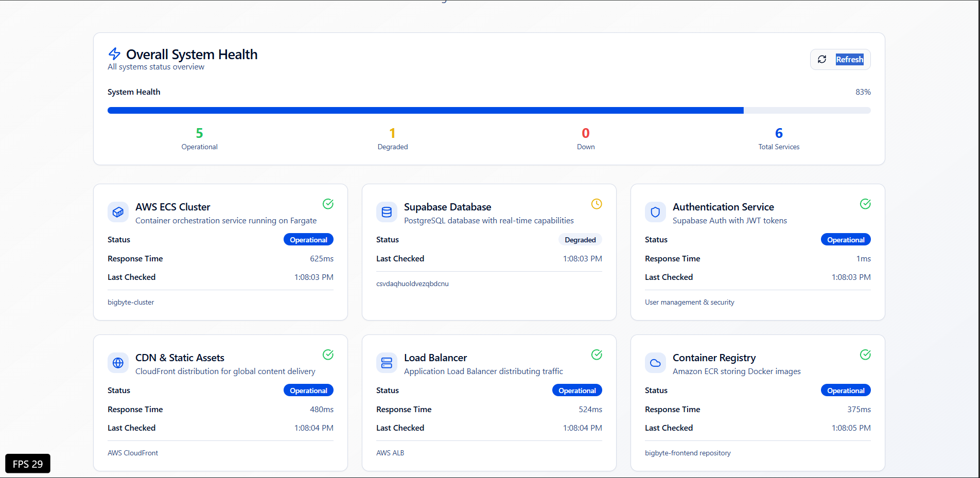980x478 pixels.
Task: Click the Supabase Database cylinder icon
Action: [x=387, y=212]
